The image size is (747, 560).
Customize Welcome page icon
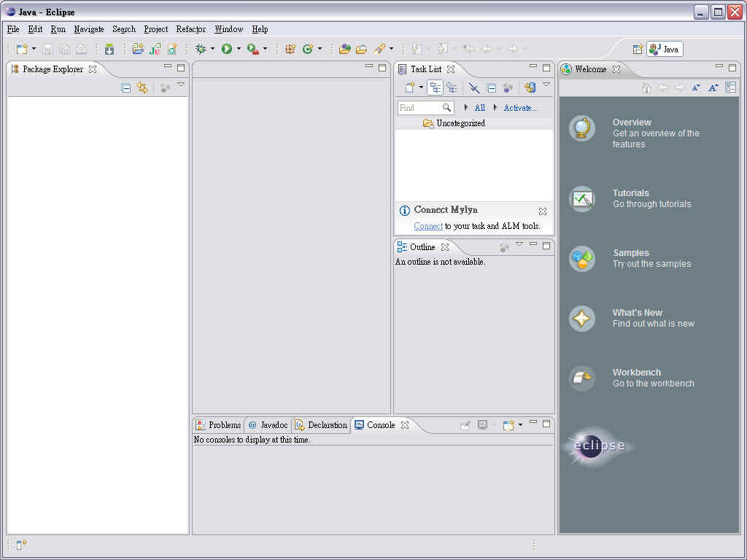pos(730,87)
